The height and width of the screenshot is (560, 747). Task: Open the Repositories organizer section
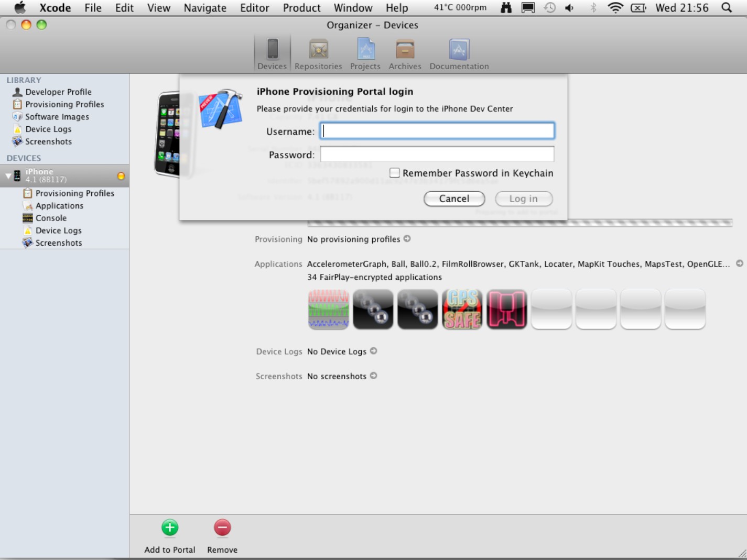pos(318,53)
